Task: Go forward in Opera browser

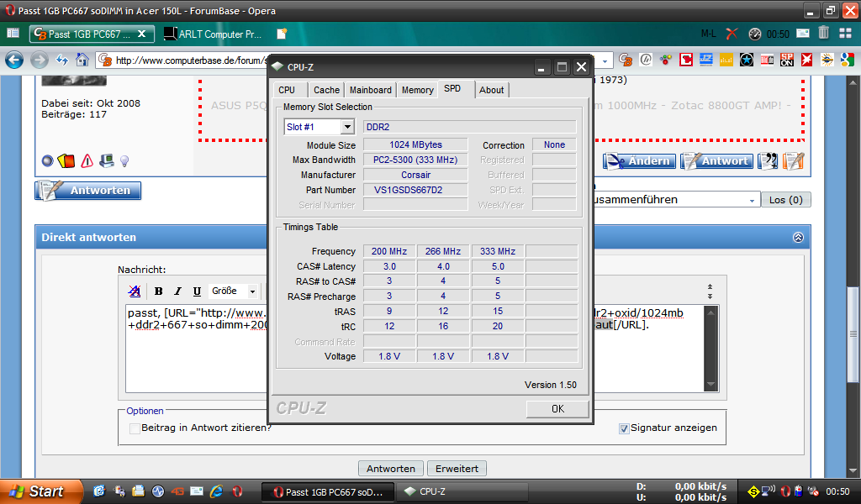Action: tap(39, 60)
